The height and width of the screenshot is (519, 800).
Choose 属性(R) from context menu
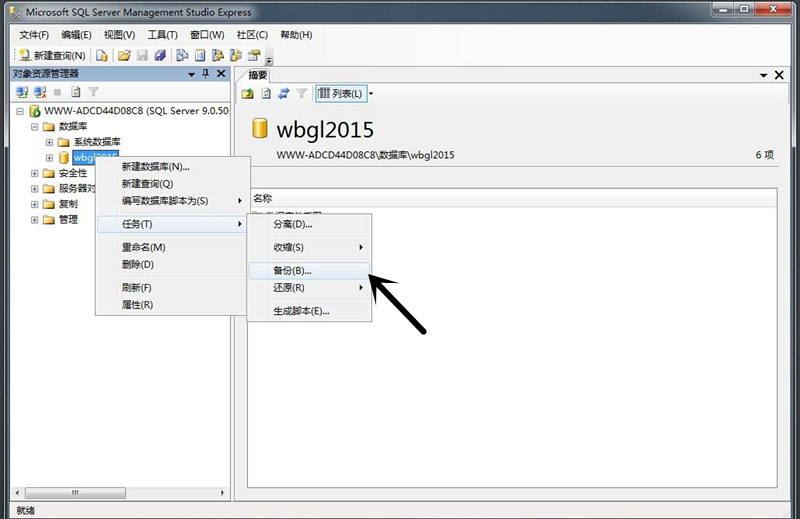pos(172,305)
